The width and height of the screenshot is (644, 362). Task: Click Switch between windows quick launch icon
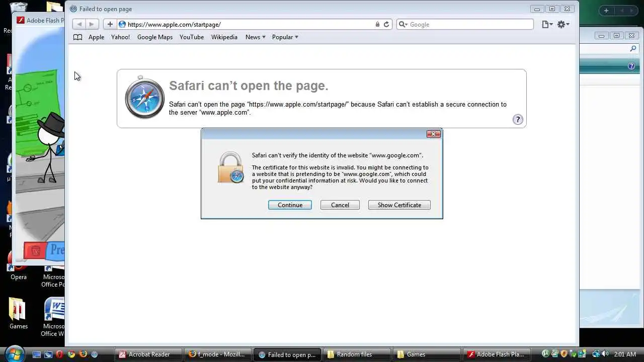[x=48, y=354]
